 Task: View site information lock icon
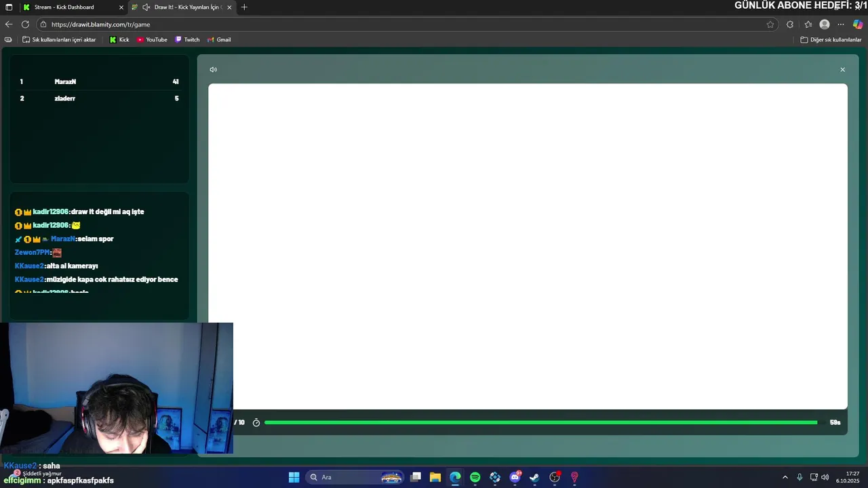(x=43, y=24)
